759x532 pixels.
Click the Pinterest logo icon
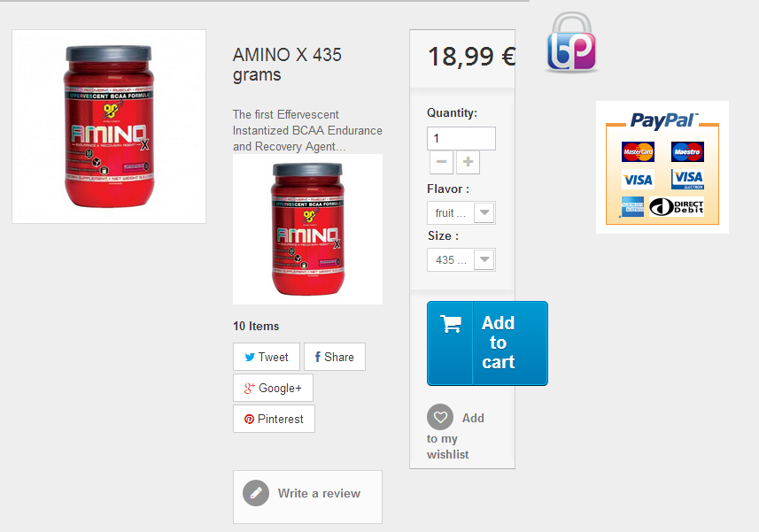[x=249, y=420]
